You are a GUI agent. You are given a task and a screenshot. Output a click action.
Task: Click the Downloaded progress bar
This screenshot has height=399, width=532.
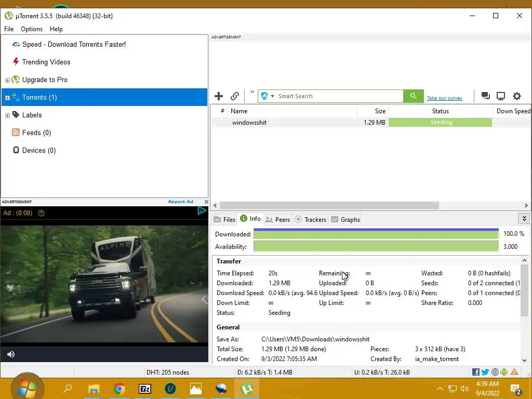pyautogui.click(x=376, y=234)
